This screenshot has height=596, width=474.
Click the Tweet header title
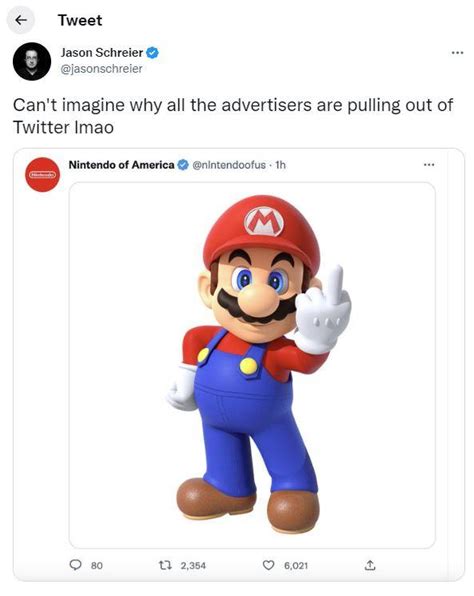click(x=80, y=20)
